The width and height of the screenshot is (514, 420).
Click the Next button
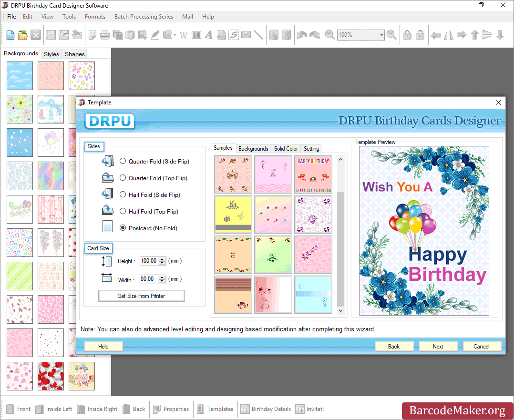click(438, 346)
